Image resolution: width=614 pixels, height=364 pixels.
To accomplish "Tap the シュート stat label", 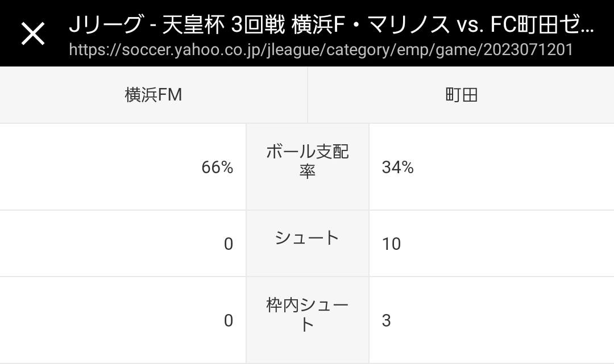I will [307, 238].
